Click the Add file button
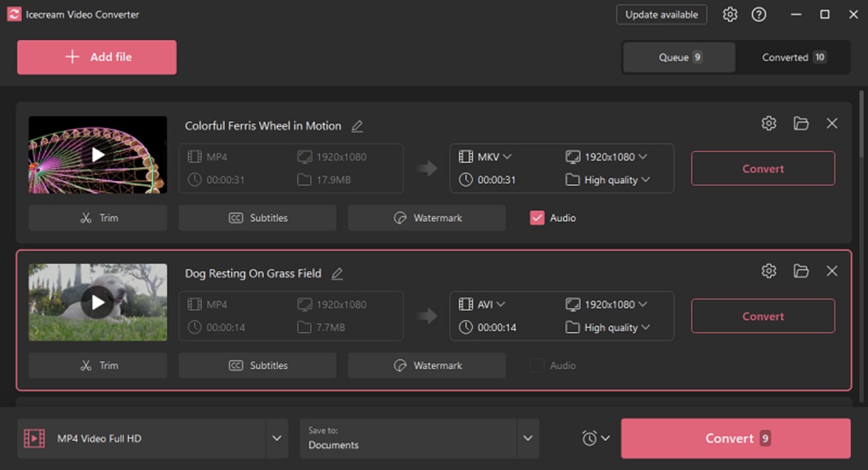Image resolution: width=868 pixels, height=470 pixels. pyautogui.click(x=97, y=57)
